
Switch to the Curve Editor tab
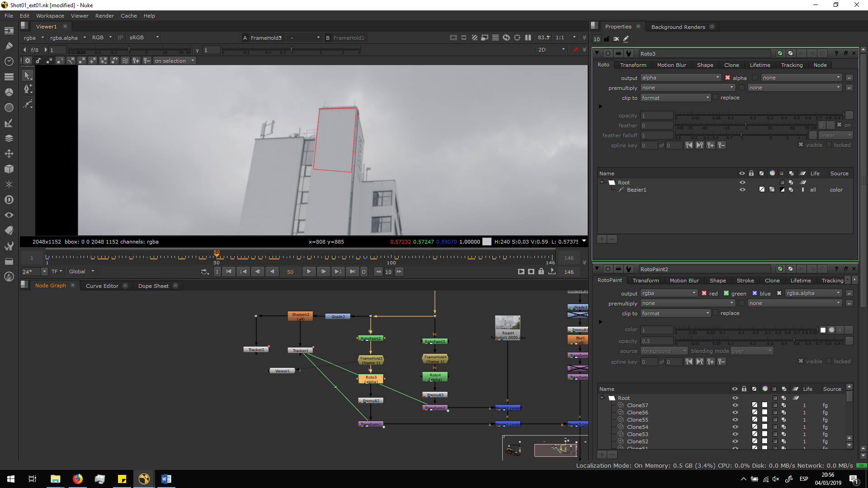(x=102, y=286)
